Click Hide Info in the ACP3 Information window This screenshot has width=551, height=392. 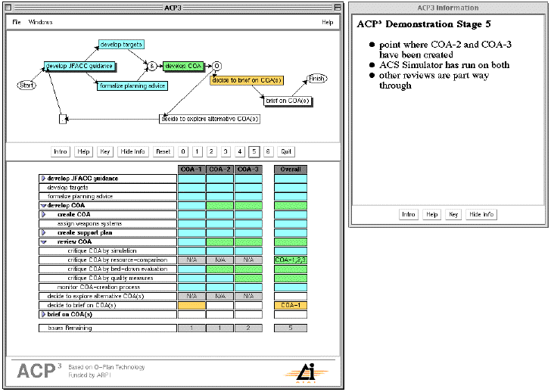pyautogui.click(x=481, y=214)
